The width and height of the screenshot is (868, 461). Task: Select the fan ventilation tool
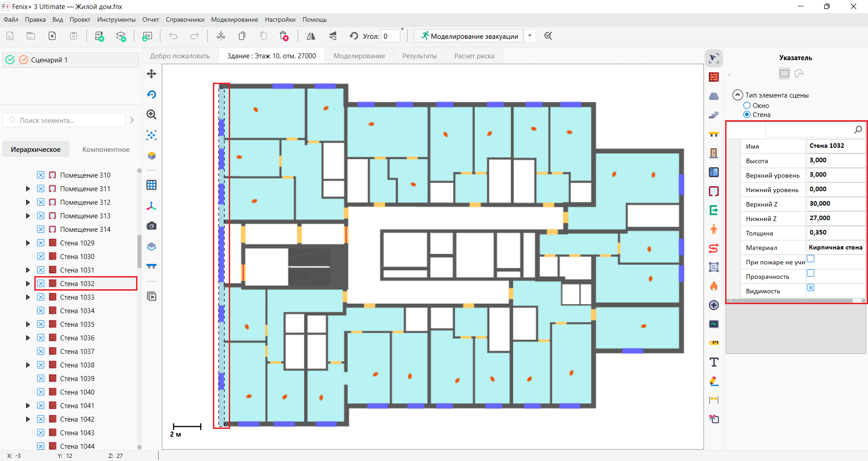pyautogui.click(x=714, y=305)
